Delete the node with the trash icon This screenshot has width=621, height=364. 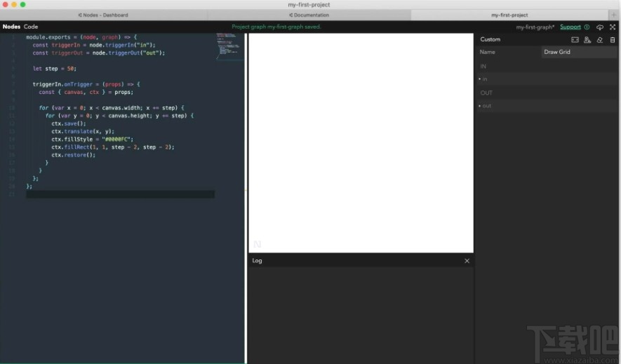(613, 39)
